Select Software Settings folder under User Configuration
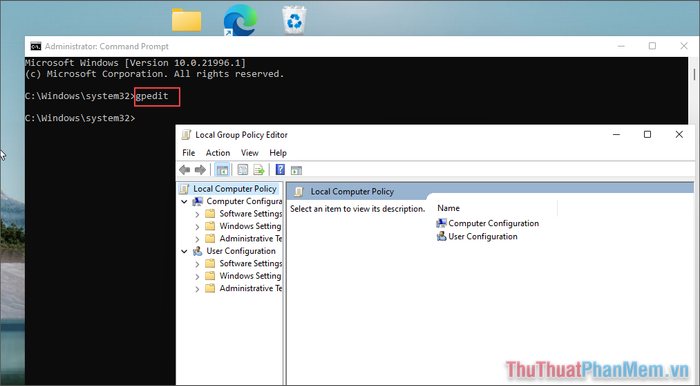The width and height of the screenshot is (700, 386). 250,264
